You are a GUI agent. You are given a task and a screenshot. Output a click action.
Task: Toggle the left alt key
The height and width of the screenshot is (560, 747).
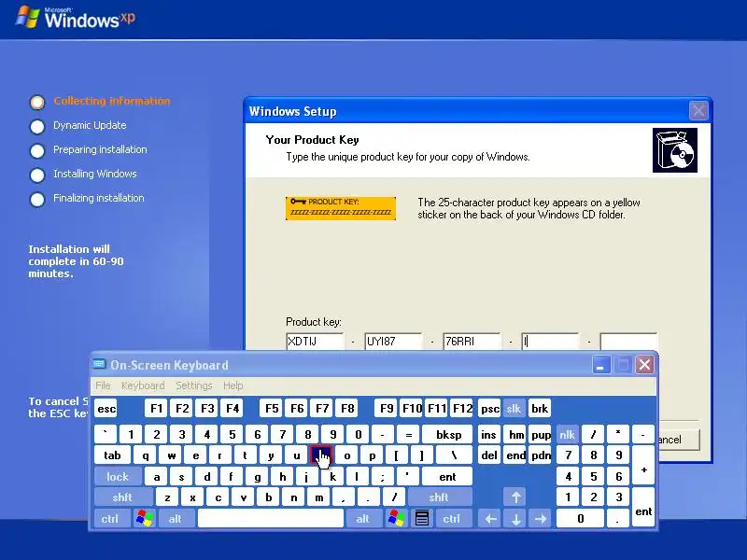(176, 518)
